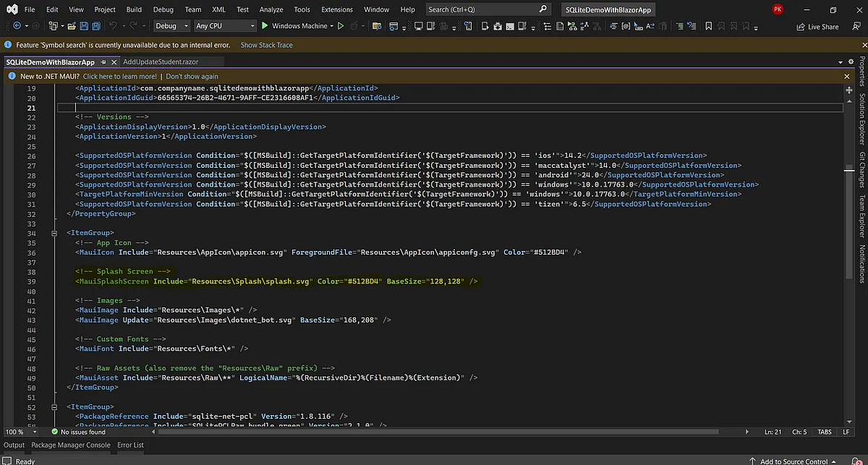Screen dimensions: 868x465
Task: Click the Show Stack Trace link
Action: [266, 45]
